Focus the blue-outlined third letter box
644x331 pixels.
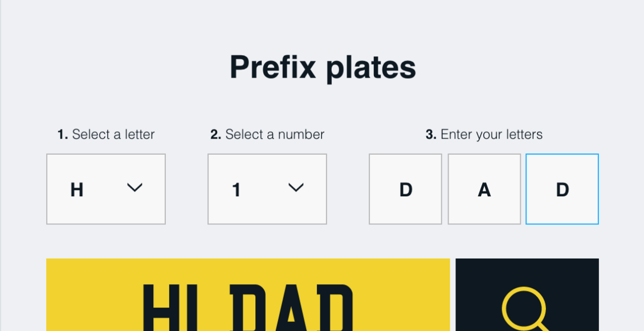(x=563, y=189)
